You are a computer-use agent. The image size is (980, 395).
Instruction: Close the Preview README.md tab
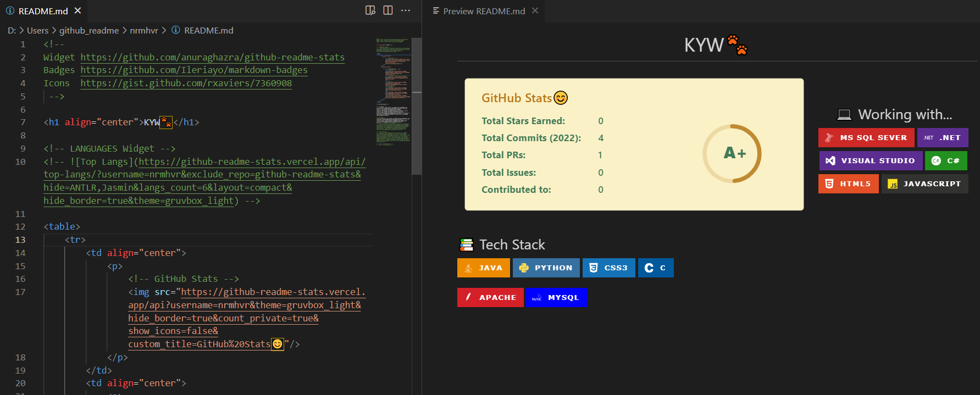(x=535, y=10)
